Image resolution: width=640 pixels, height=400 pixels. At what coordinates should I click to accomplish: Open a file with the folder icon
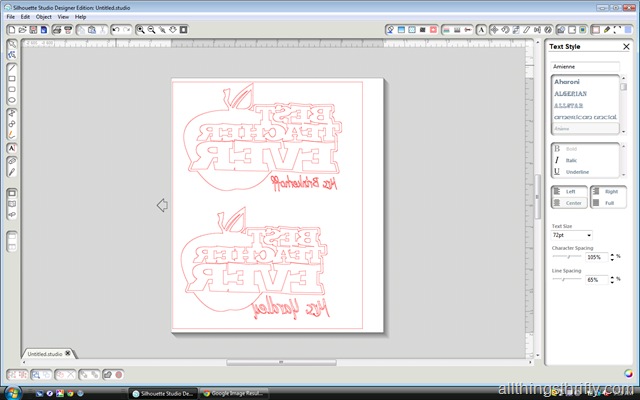[22, 30]
